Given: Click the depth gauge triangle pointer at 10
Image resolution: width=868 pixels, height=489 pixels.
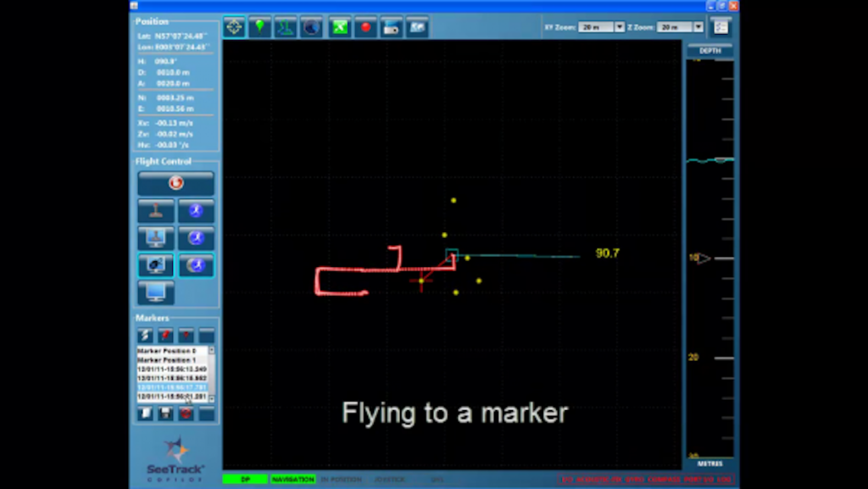Looking at the screenshot, I should point(703,258).
